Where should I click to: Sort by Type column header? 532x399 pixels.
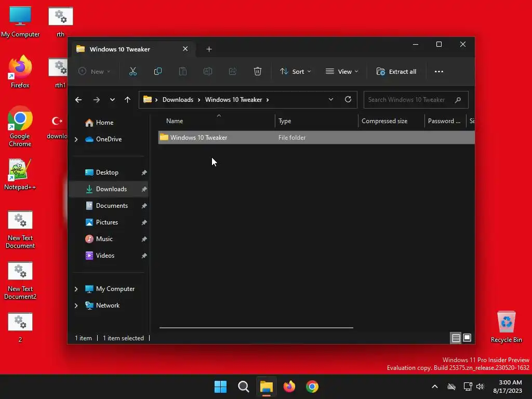click(x=316, y=121)
